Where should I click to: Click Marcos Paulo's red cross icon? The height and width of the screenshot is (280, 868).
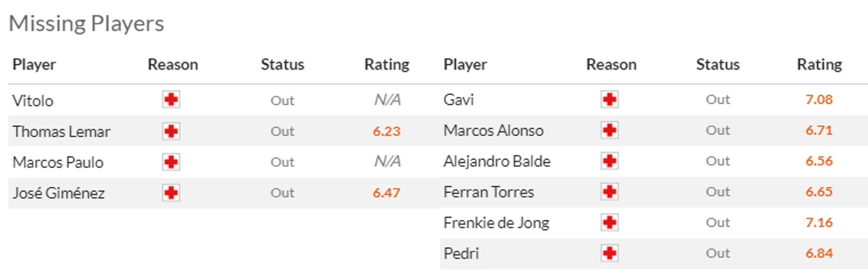pos(171,162)
